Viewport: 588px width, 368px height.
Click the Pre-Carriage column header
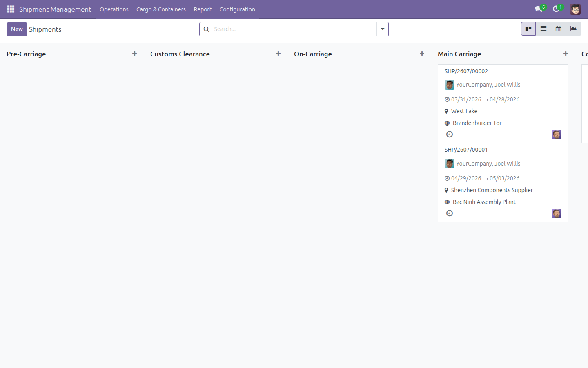[26, 54]
